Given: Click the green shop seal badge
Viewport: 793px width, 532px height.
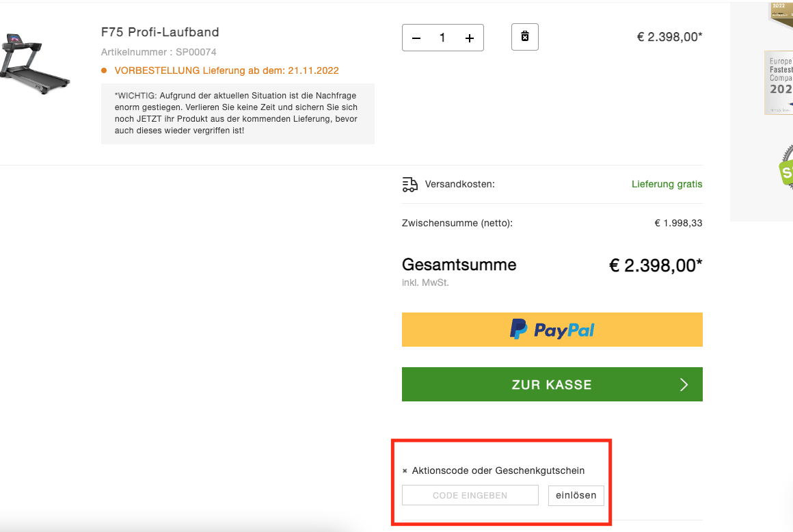Looking at the screenshot, I should click(x=786, y=171).
